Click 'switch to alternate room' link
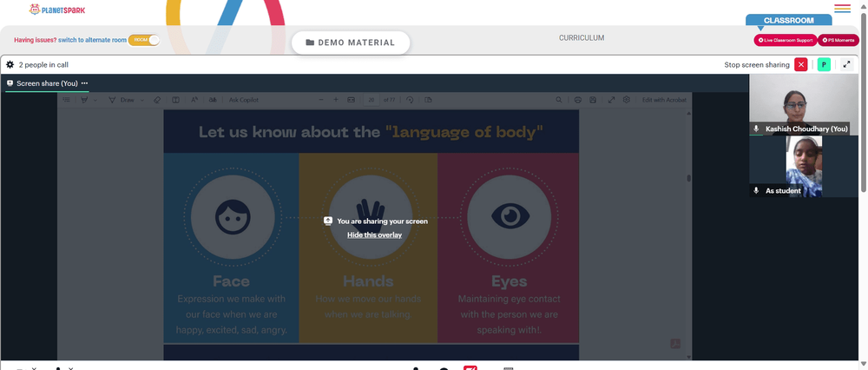The image size is (868, 370). click(x=93, y=40)
